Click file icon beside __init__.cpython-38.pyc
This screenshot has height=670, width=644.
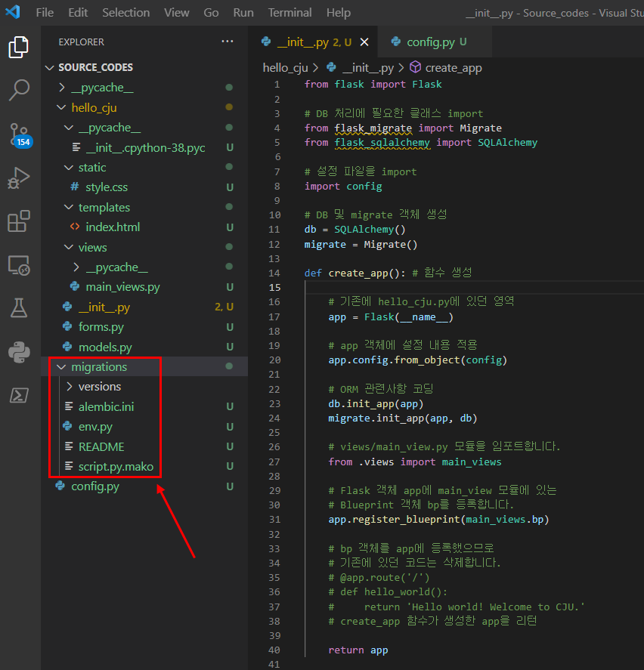click(76, 147)
